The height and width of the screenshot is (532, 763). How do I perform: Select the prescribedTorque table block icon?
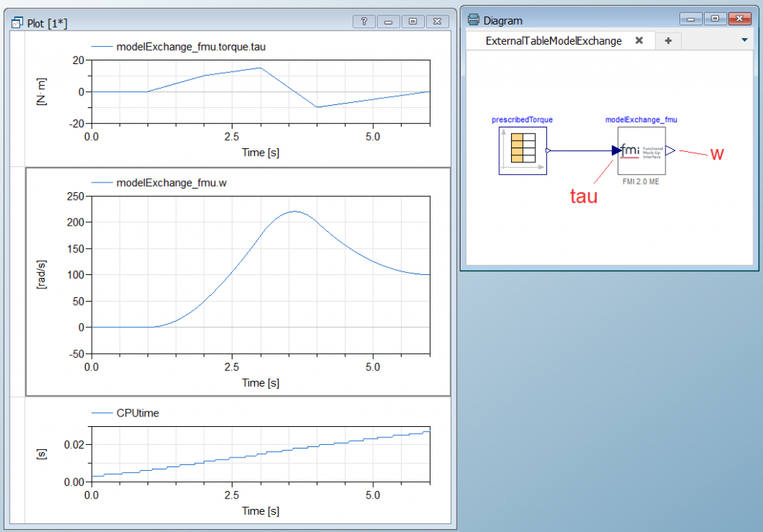(522, 151)
